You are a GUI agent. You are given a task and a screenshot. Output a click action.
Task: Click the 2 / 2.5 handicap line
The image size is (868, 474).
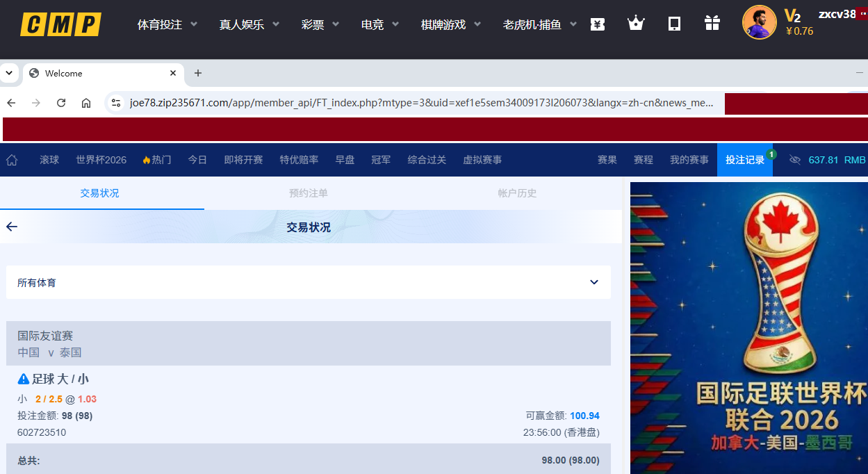pyautogui.click(x=49, y=399)
